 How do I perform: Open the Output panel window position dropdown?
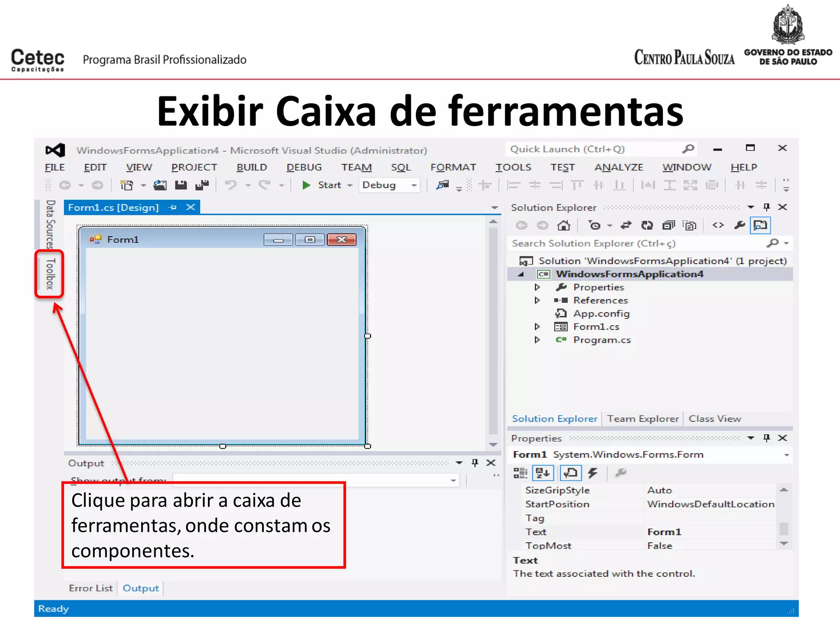click(x=459, y=463)
